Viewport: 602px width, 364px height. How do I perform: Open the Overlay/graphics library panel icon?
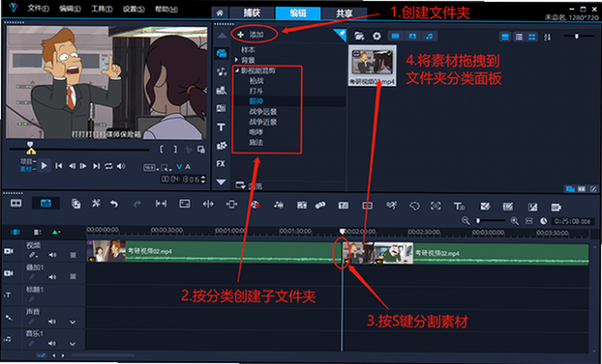[221, 146]
